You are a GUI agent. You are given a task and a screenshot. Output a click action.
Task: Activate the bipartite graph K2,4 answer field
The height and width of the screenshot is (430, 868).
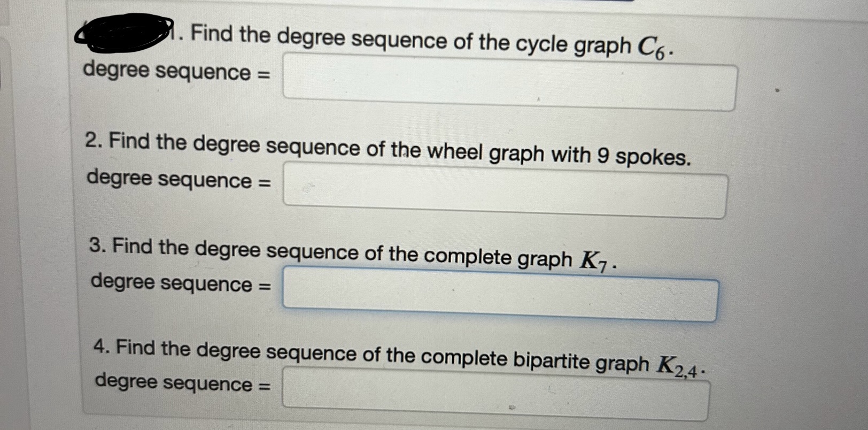pyautogui.click(x=497, y=393)
